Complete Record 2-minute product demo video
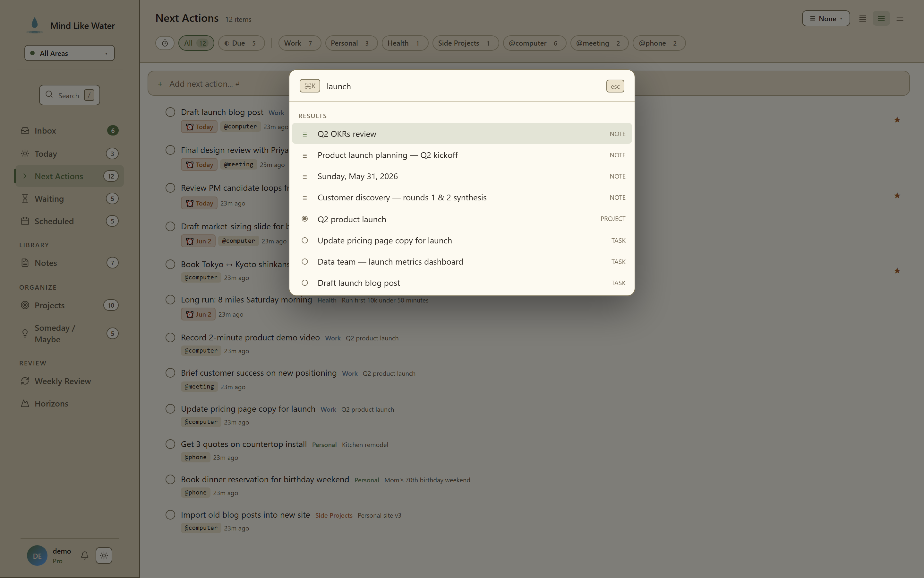924x578 pixels. [170, 338]
